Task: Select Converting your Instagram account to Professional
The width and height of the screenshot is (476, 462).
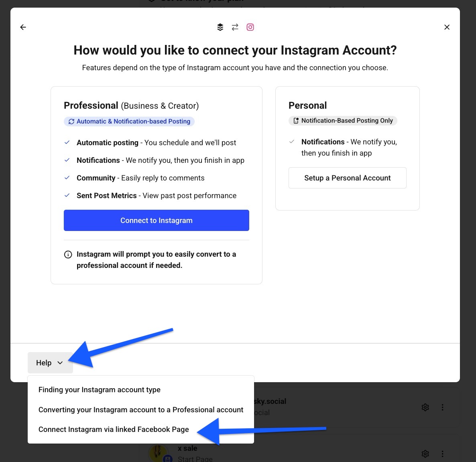Action: 141,409
